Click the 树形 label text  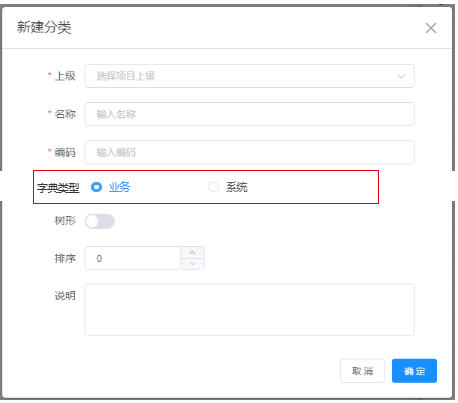(65, 221)
